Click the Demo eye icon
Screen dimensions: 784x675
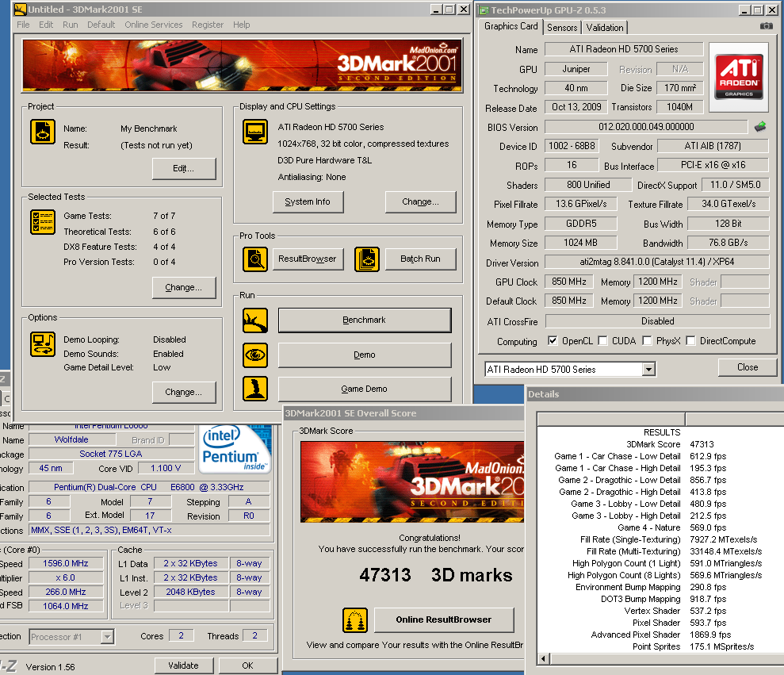pos(255,355)
